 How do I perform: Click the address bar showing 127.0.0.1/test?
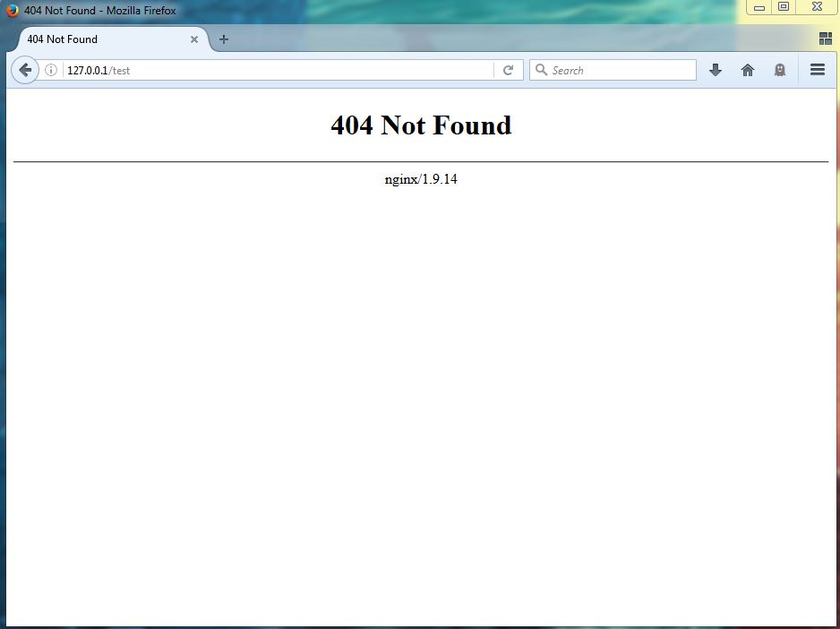pyautogui.click(x=269, y=69)
